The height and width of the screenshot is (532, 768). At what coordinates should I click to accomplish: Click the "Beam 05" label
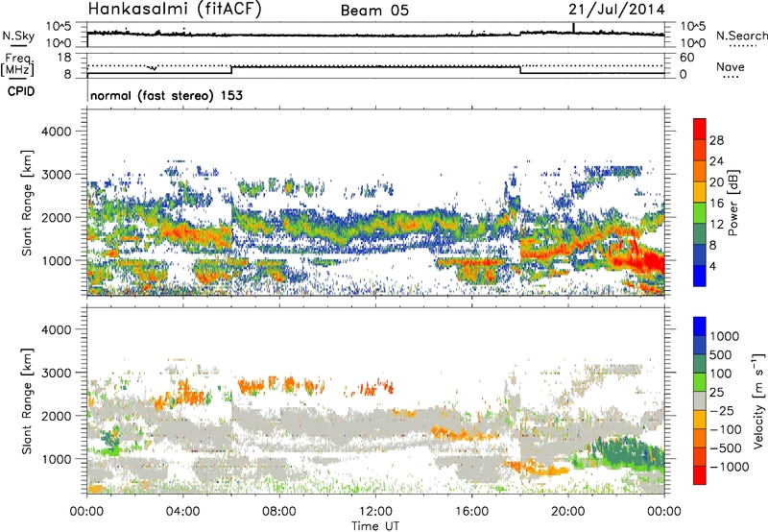click(374, 11)
